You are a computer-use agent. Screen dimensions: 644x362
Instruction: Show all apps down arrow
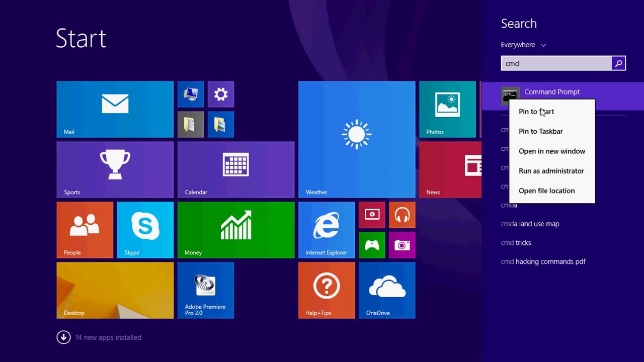click(63, 337)
